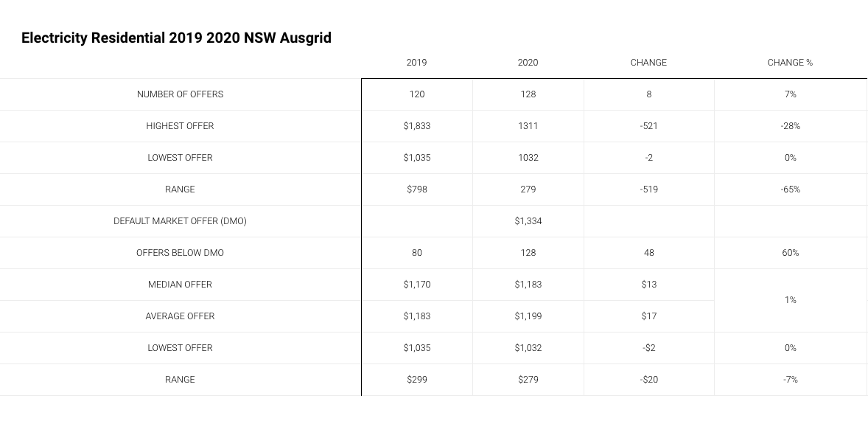Select the -65% range change cell

pos(791,189)
